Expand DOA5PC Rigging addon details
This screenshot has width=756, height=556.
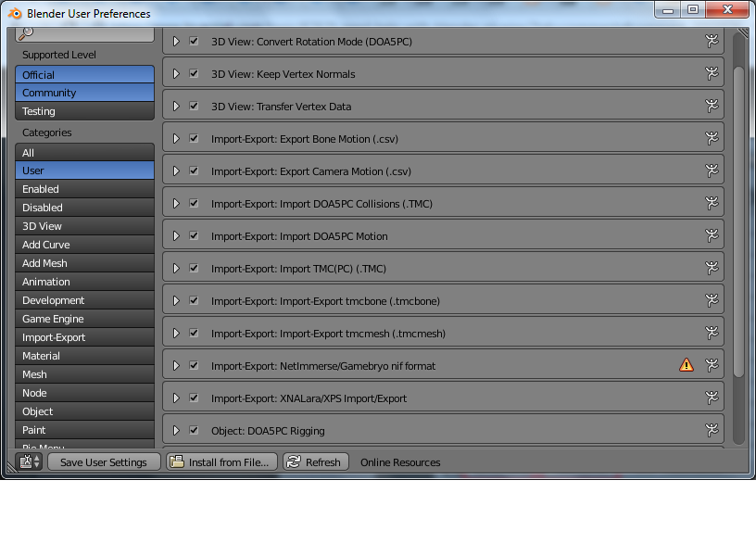pyautogui.click(x=176, y=430)
